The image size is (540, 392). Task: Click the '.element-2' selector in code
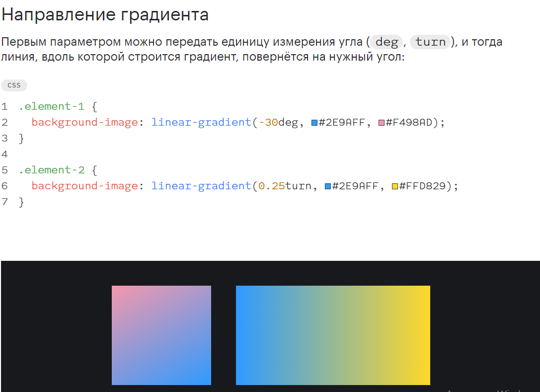tap(51, 170)
